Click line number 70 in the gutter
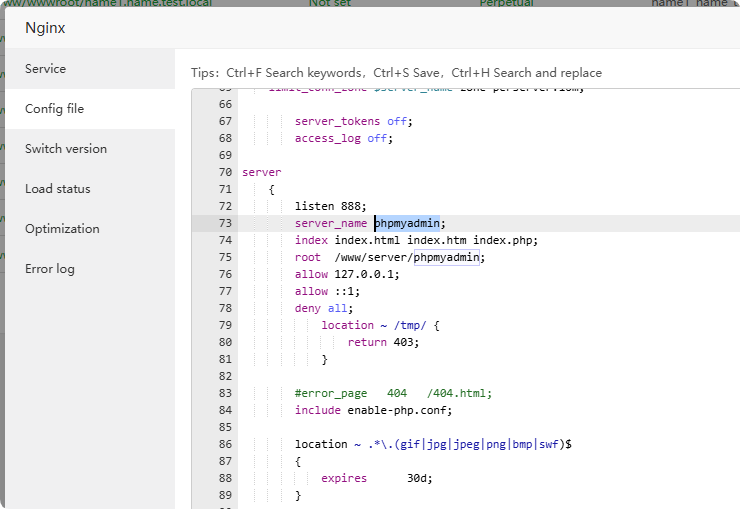This screenshot has height=509, width=740. [224, 172]
